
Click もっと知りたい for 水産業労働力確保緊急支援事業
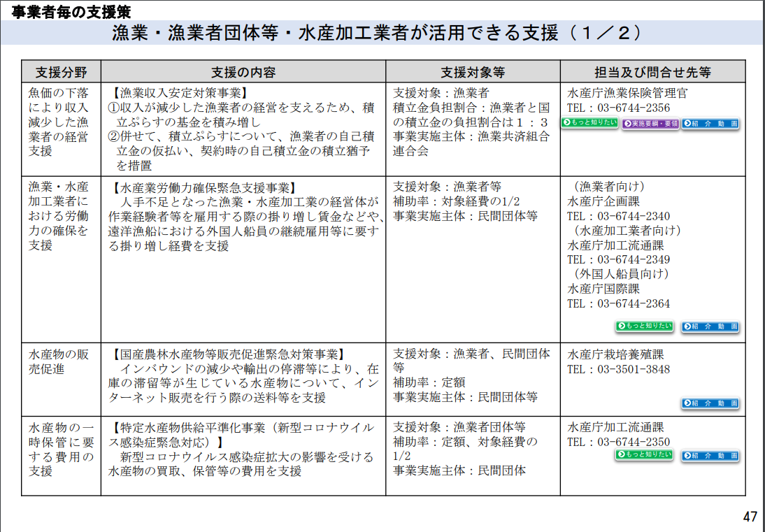click(645, 326)
